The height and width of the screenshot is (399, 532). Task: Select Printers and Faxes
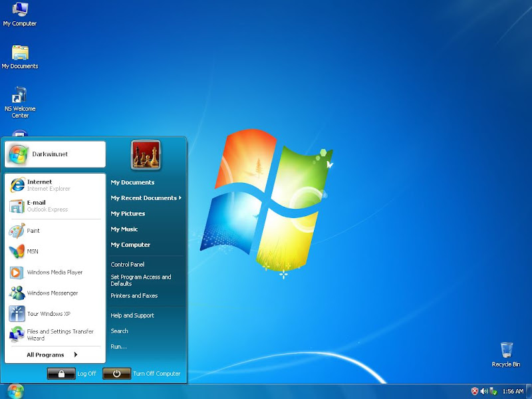click(x=134, y=296)
